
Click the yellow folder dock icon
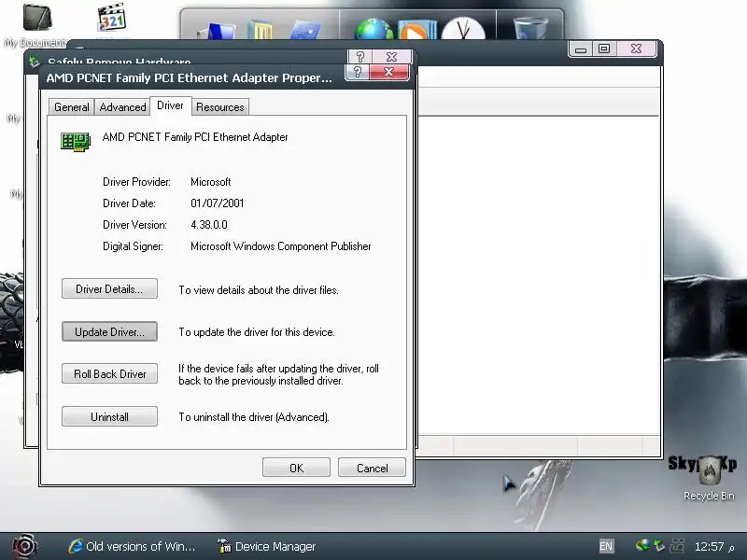tap(261, 29)
